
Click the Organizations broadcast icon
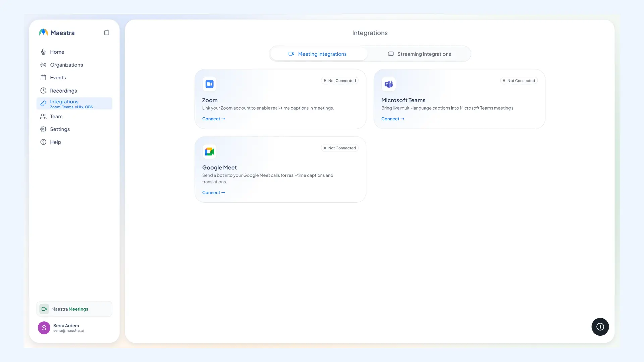click(x=43, y=65)
